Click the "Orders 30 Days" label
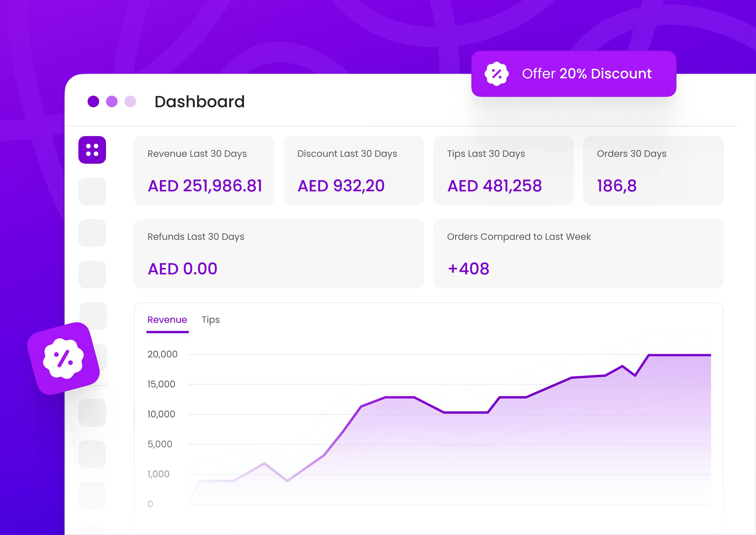 [x=632, y=154]
